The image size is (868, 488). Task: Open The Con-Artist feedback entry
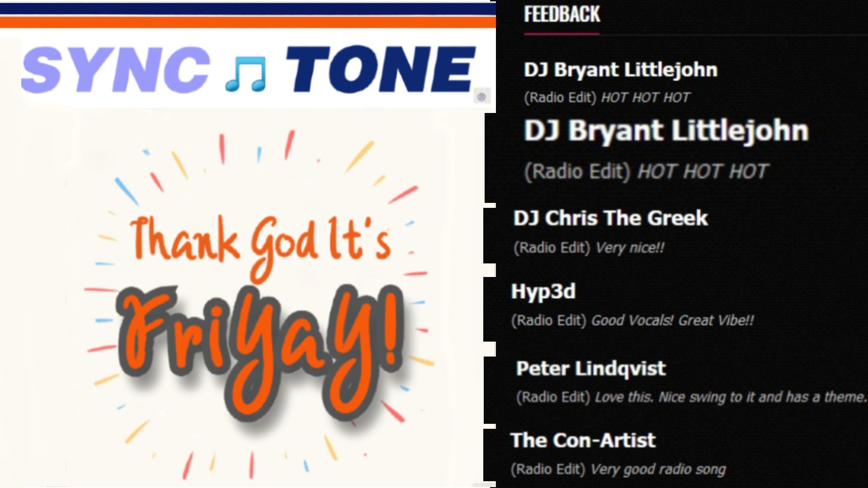pos(583,441)
